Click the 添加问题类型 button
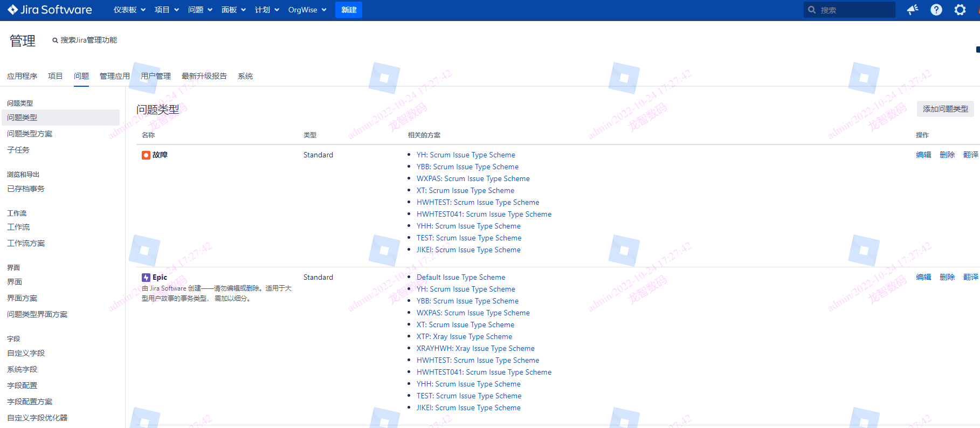Image resolution: width=980 pixels, height=428 pixels. (945, 109)
